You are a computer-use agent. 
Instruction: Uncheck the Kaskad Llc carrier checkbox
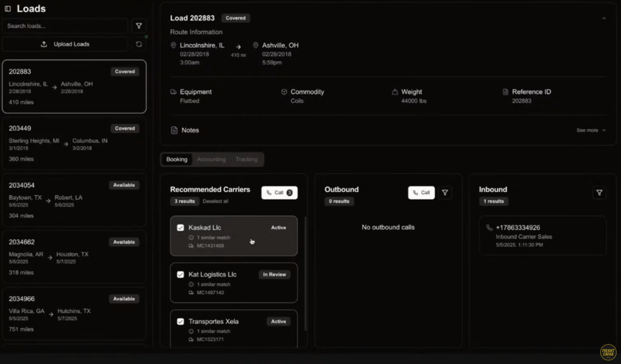(x=180, y=228)
